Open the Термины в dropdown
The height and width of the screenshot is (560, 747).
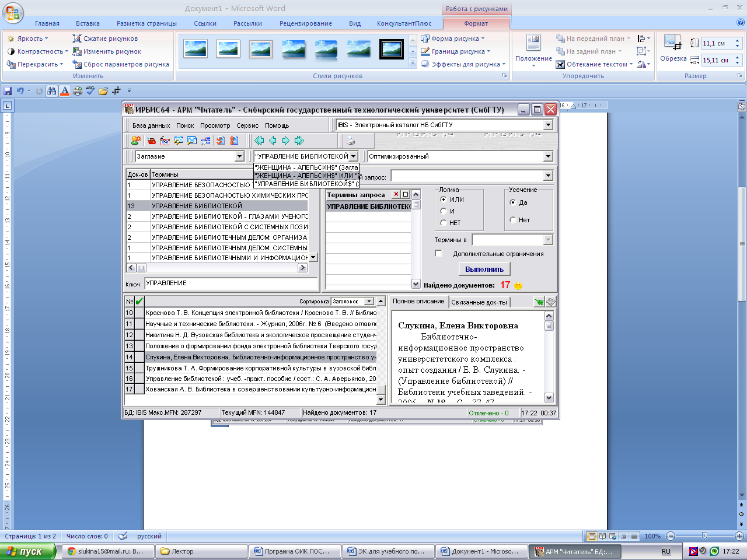click(547, 240)
